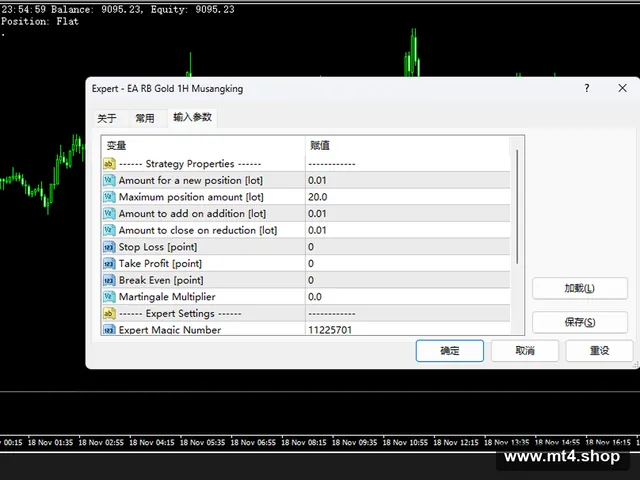
Task: Select the 输入参数 tab
Action: click(192, 118)
